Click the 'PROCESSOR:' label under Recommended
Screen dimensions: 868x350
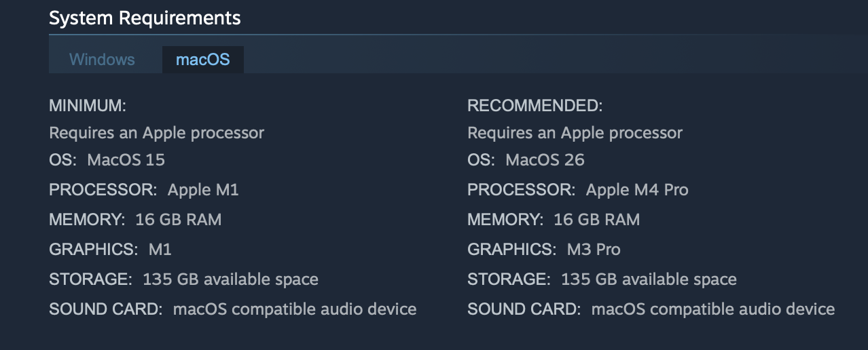(521, 190)
